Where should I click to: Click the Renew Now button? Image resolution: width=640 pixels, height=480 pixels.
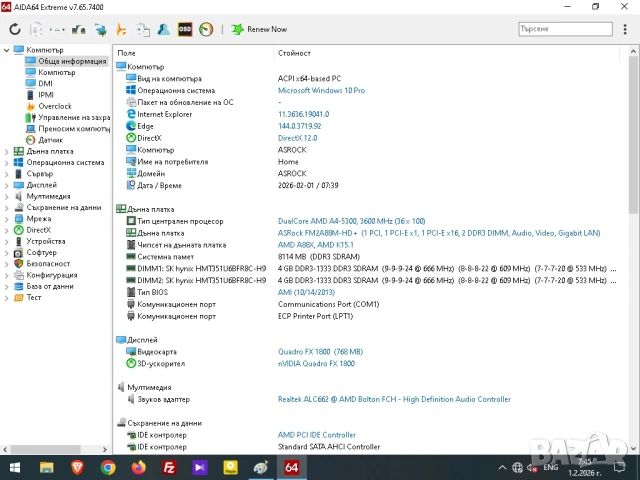coord(259,29)
